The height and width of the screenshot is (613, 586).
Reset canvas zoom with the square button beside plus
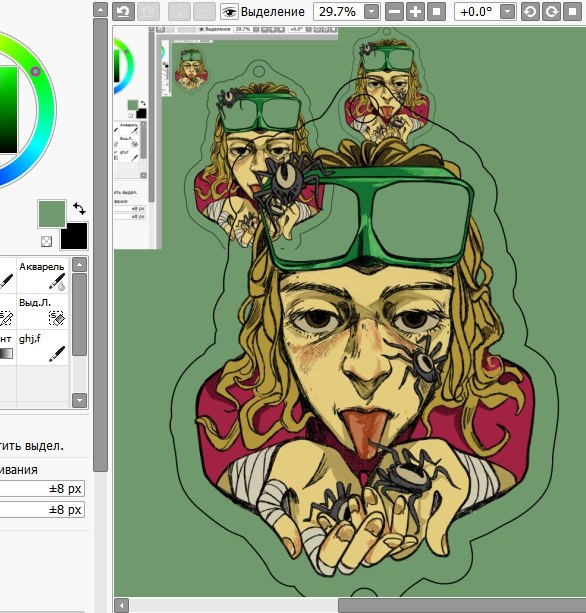pos(436,11)
